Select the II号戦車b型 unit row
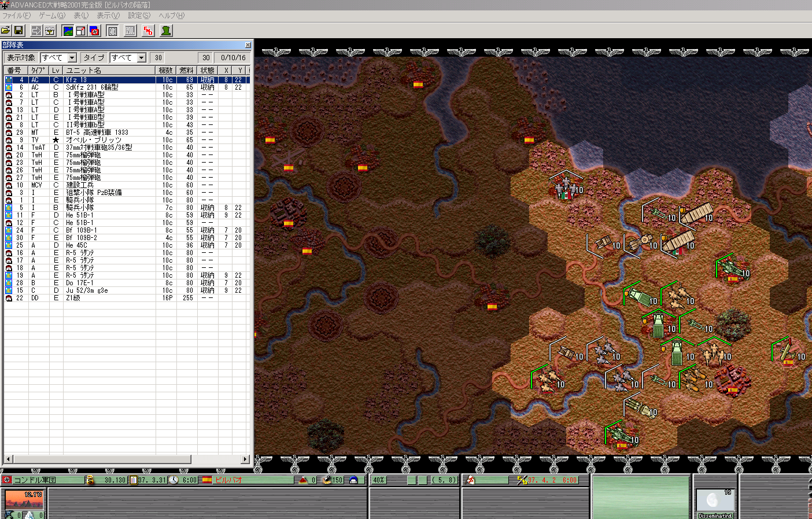 pos(127,125)
